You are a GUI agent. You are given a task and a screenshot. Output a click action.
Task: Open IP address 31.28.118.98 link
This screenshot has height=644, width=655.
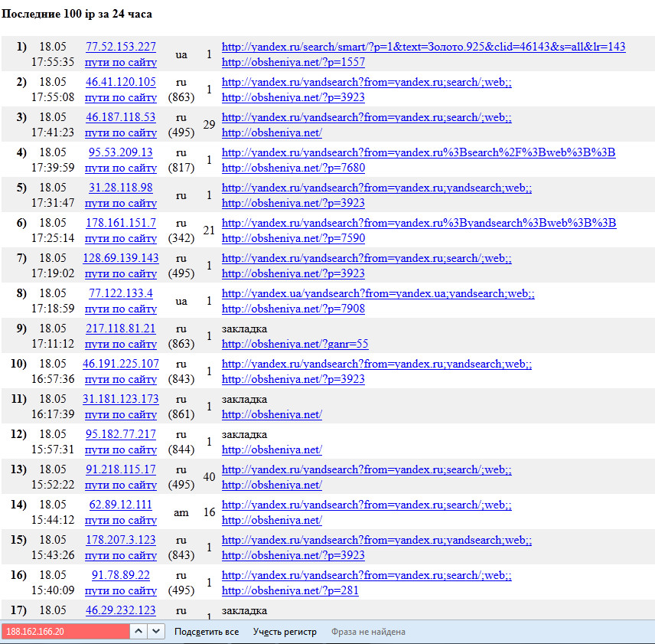coord(121,187)
